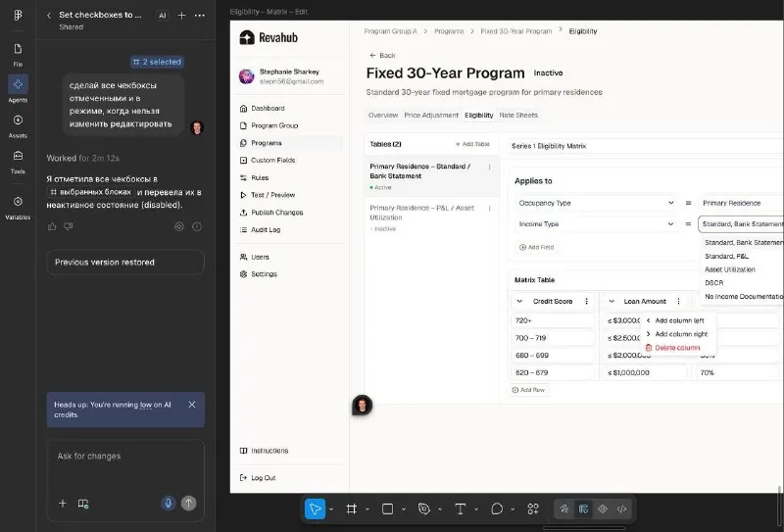Image resolution: width=784 pixels, height=532 pixels.
Task: Expand Pen tool options arrow
Action: [440, 509]
